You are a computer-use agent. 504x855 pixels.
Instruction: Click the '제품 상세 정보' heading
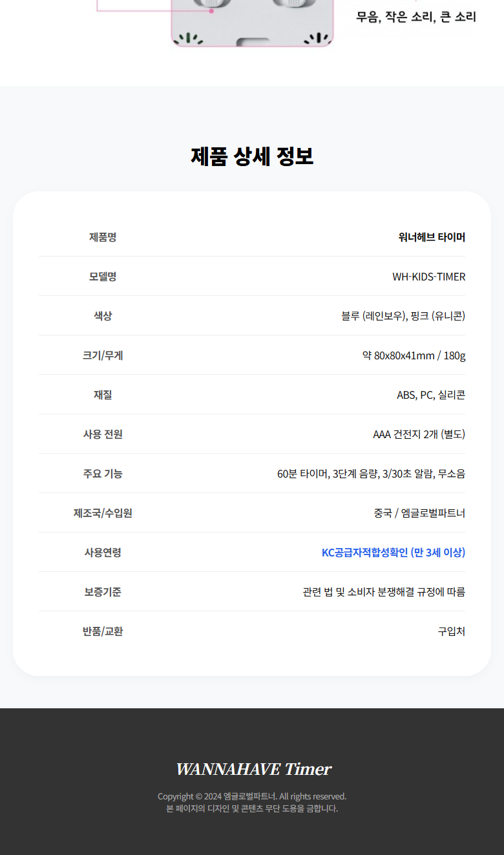tap(252, 156)
